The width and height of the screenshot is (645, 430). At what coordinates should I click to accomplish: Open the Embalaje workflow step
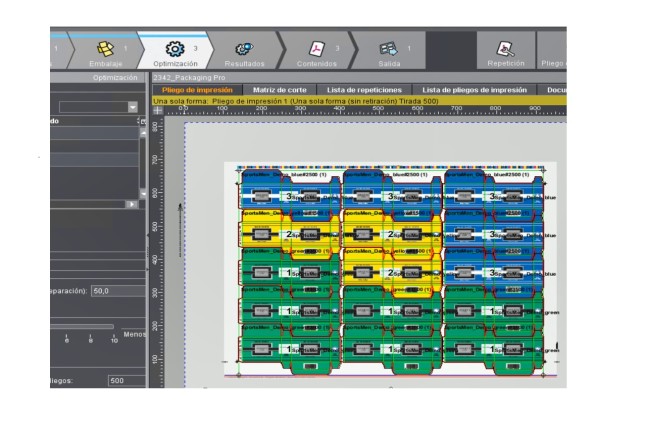click(x=105, y=52)
